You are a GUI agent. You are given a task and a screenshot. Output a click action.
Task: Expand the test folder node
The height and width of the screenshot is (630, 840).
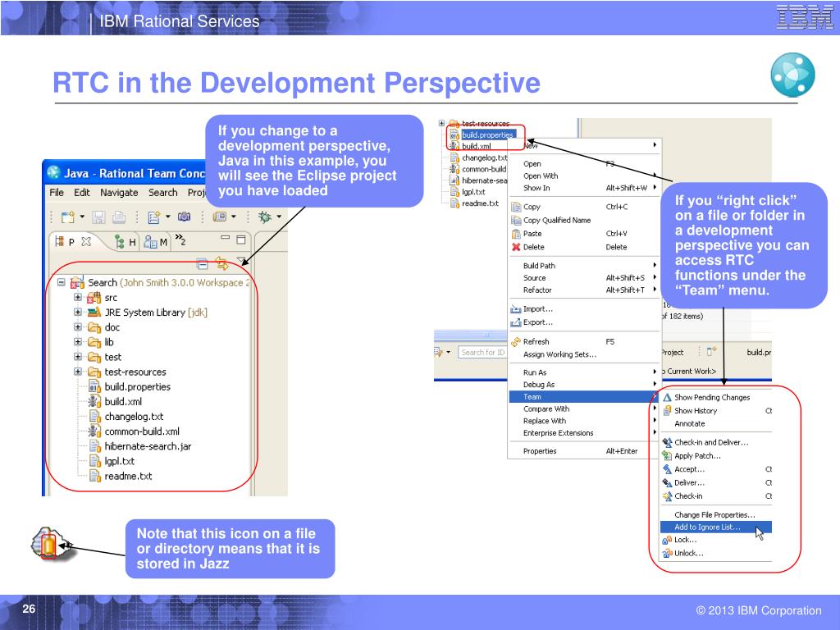coord(78,356)
